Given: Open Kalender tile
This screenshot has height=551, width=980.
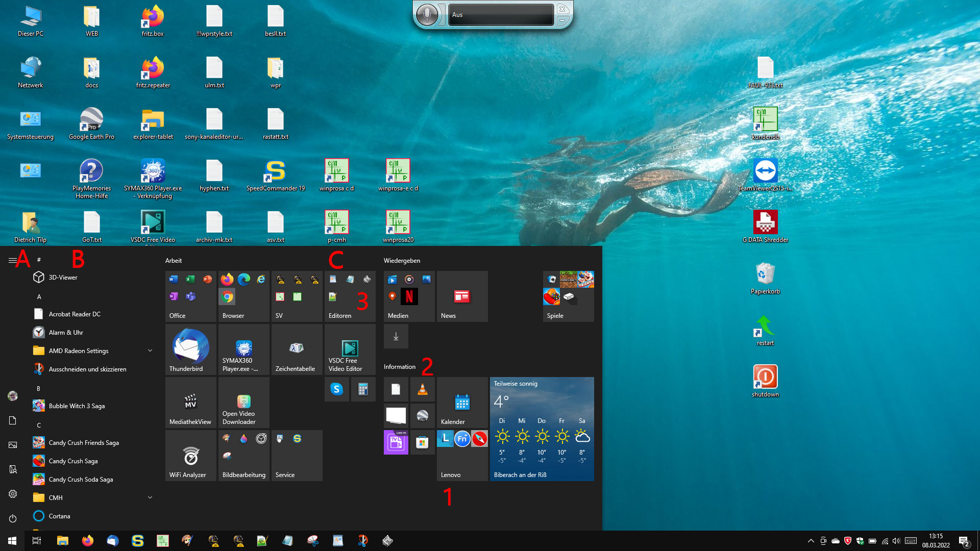Looking at the screenshot, I should pos(462,403).
